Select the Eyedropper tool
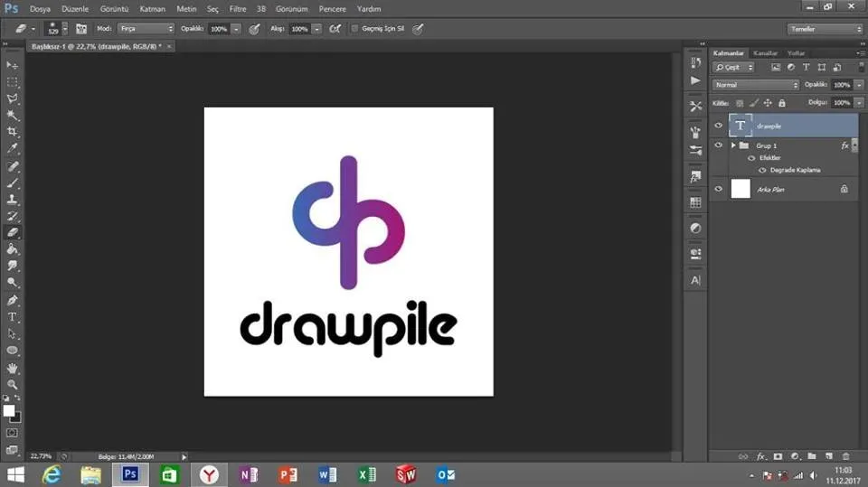868x487 pixels. coord(12,149)
